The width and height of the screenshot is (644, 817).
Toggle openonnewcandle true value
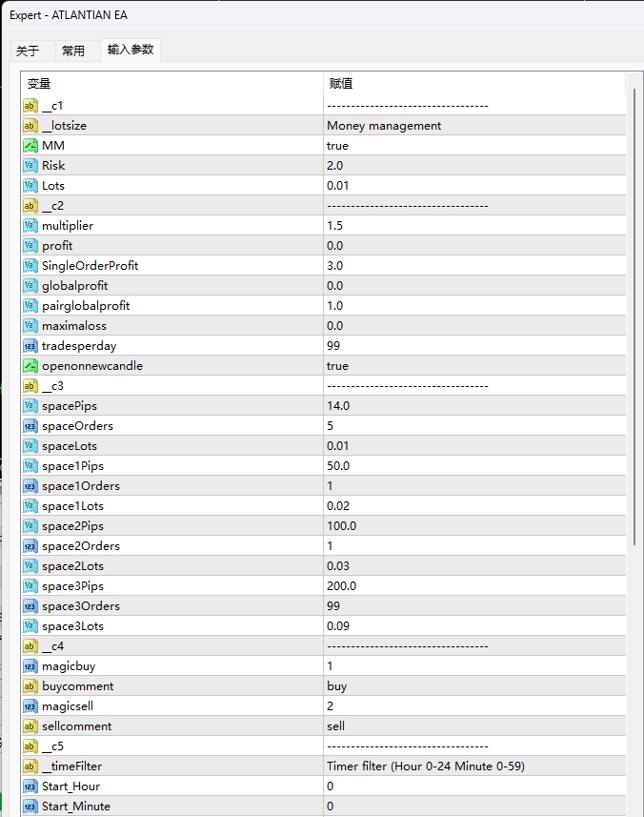pos(337,366)
